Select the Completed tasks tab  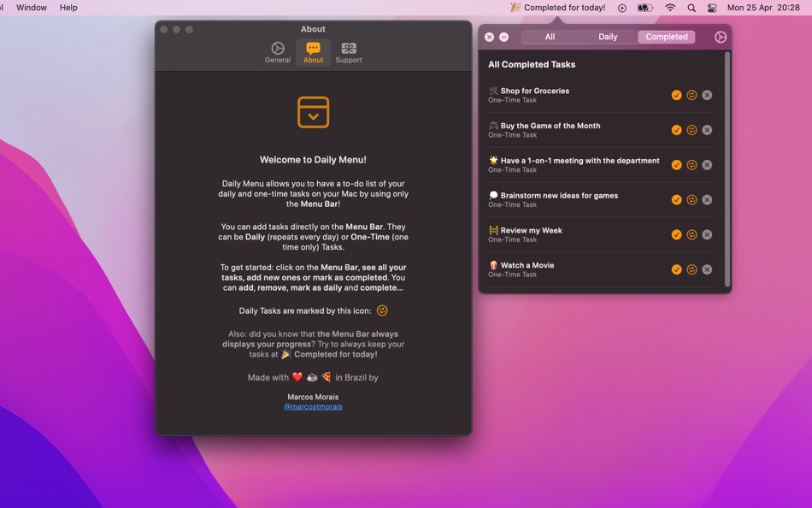point(667,37)
